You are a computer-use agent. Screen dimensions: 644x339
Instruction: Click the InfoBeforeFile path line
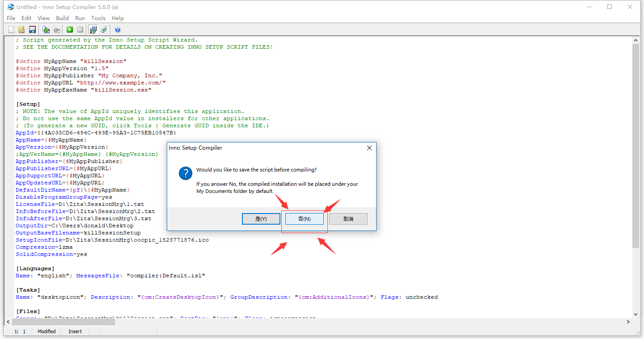pyautogui.click(x=85, y=211)
